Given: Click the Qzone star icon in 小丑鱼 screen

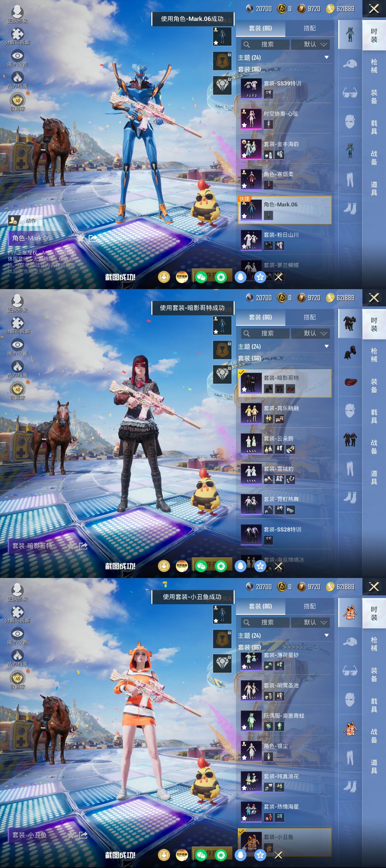Looking at the screenshot, I should coord(260,855).
